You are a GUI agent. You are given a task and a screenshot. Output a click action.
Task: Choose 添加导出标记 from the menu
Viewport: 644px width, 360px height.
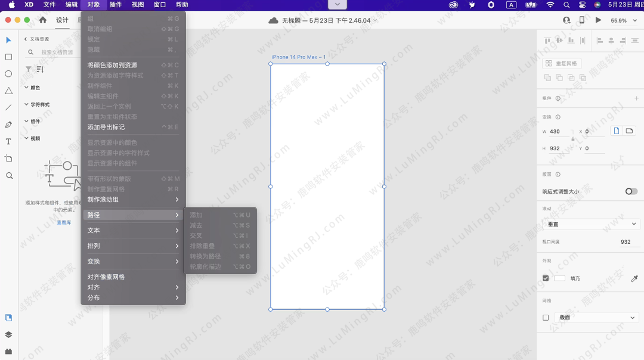tap(106, 127)
